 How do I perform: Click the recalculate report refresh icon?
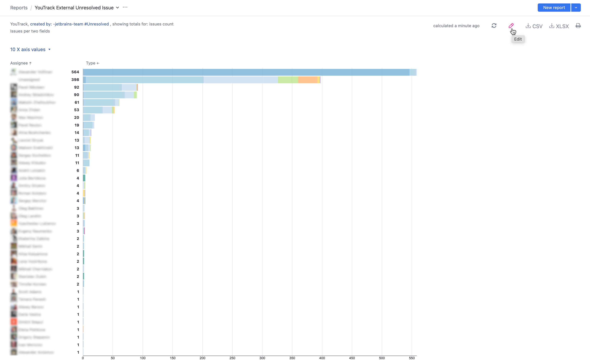494,25
